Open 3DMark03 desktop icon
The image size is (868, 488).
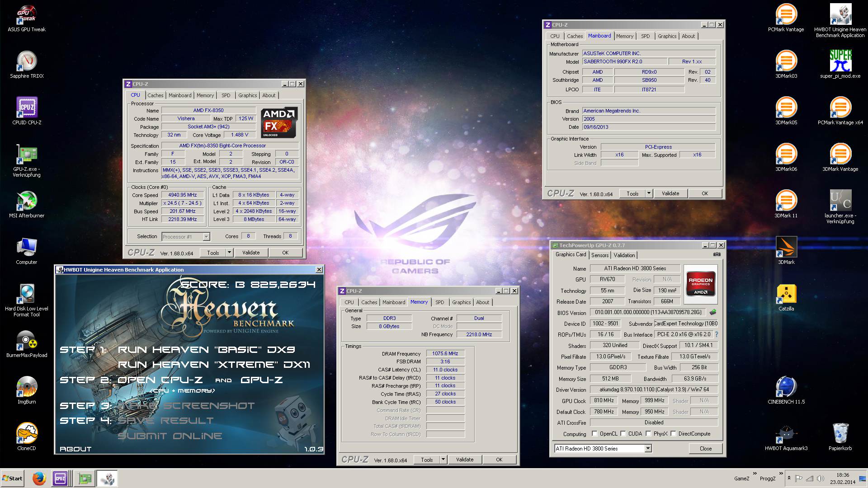(x=786, y=65)
